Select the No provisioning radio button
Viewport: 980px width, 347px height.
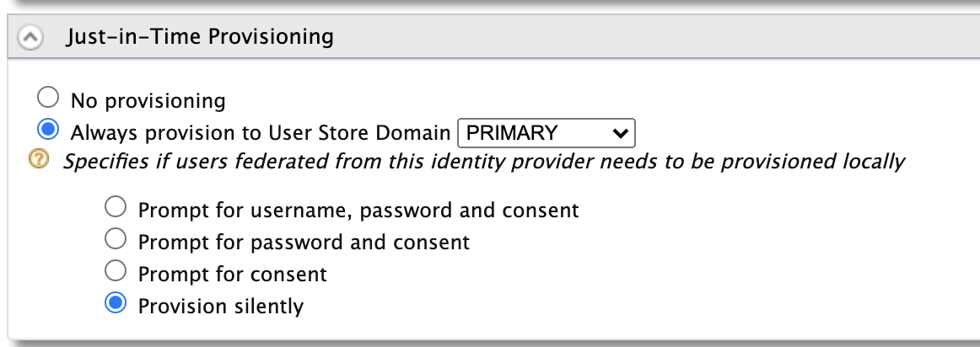point(49,99)
